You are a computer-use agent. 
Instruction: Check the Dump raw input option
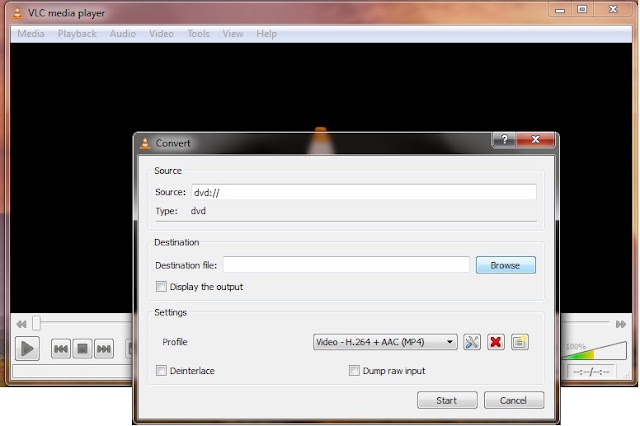(354, 371)
